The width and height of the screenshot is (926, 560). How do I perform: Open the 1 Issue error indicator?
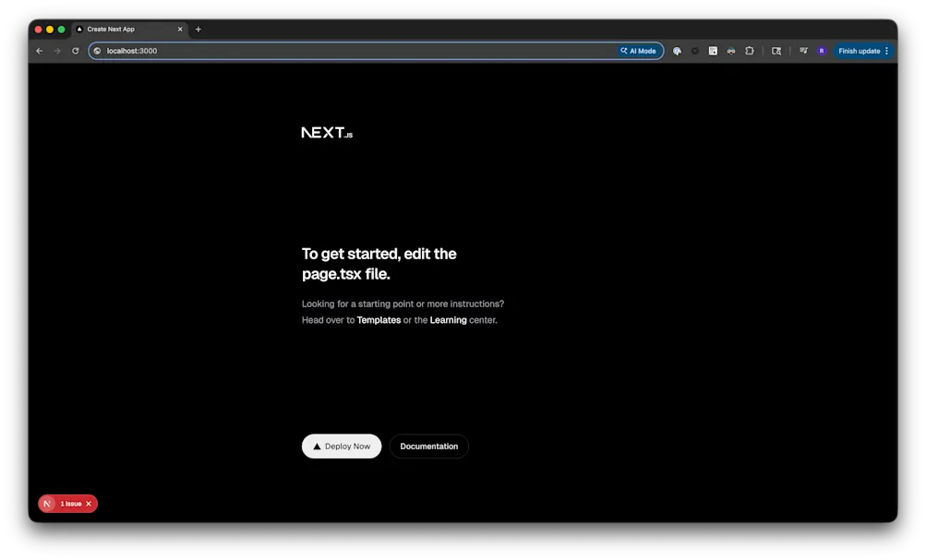point(71,504)
